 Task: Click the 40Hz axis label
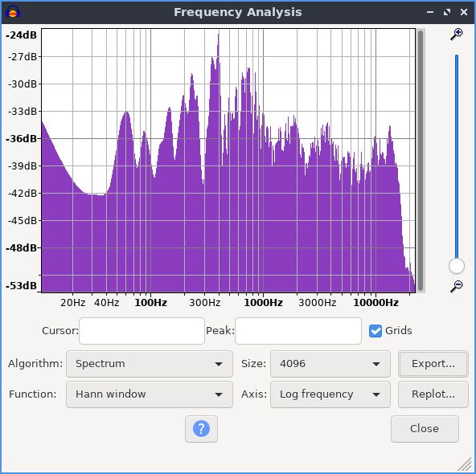coord(107,303)
